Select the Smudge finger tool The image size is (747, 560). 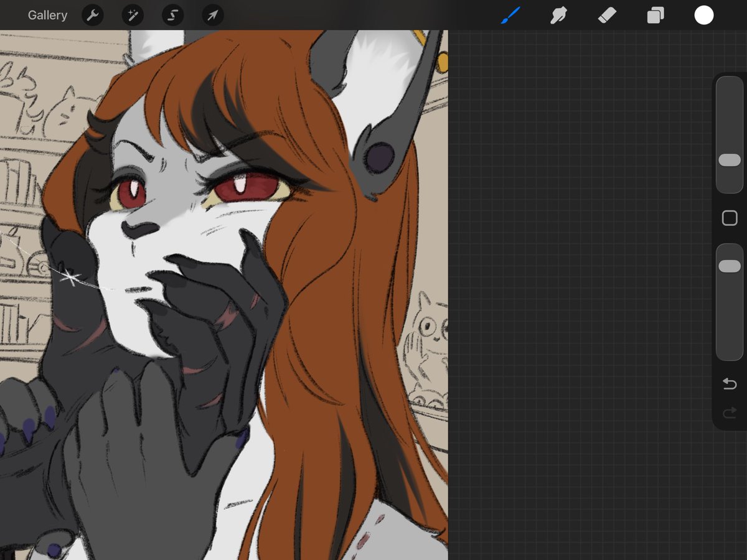tap(558, 16)
